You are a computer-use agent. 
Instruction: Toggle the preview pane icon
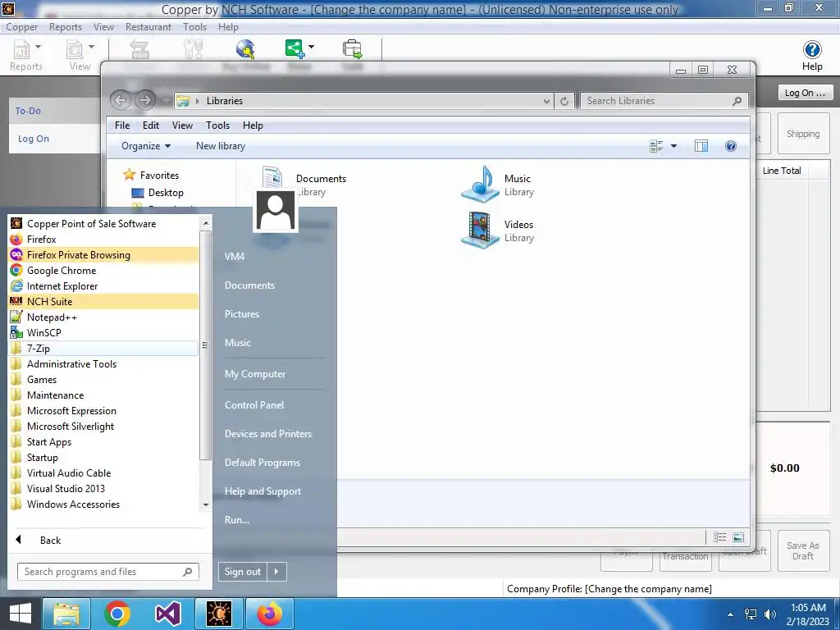point(701,146)
